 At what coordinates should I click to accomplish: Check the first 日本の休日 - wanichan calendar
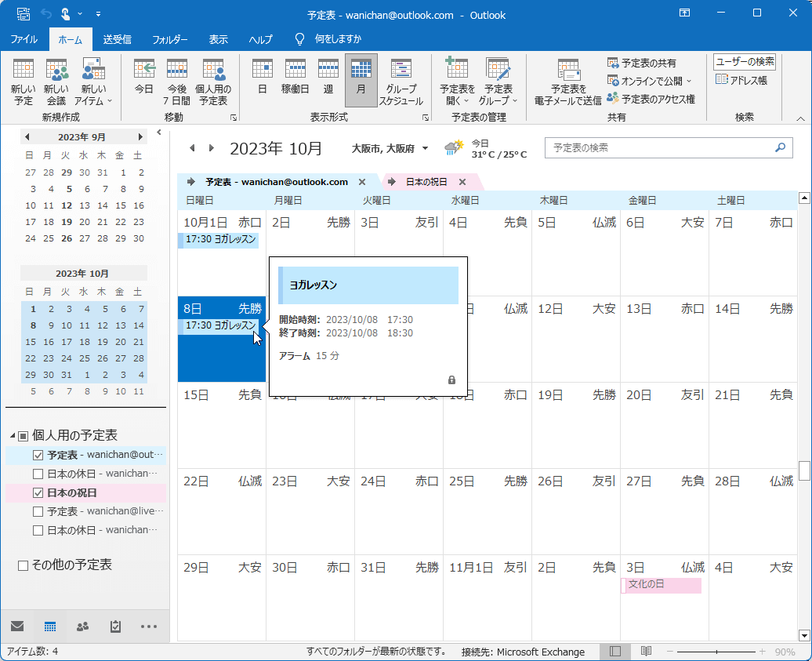coord(38,474)
